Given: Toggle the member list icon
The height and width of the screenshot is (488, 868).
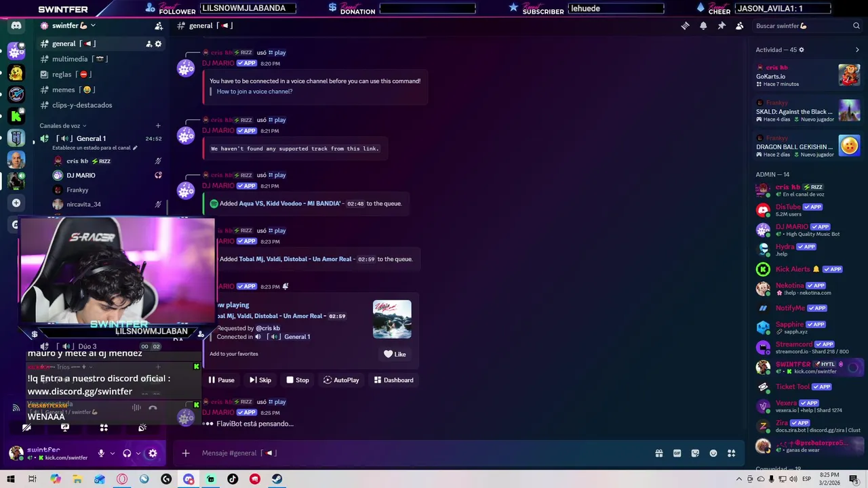Looking at the screenshot, I should pyautogui.click(x=740, y=26).
